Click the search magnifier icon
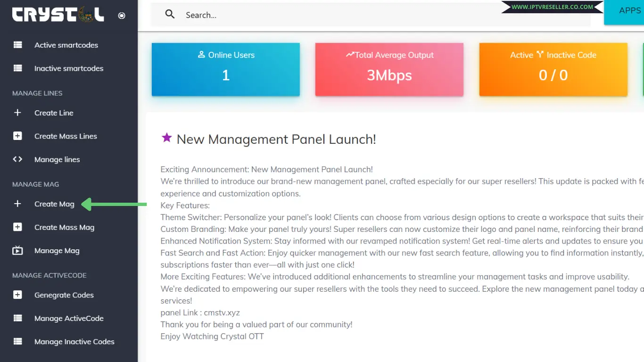The height and width of the screenshot is (362, 644). pyautogui.click(x=170, y=15)
